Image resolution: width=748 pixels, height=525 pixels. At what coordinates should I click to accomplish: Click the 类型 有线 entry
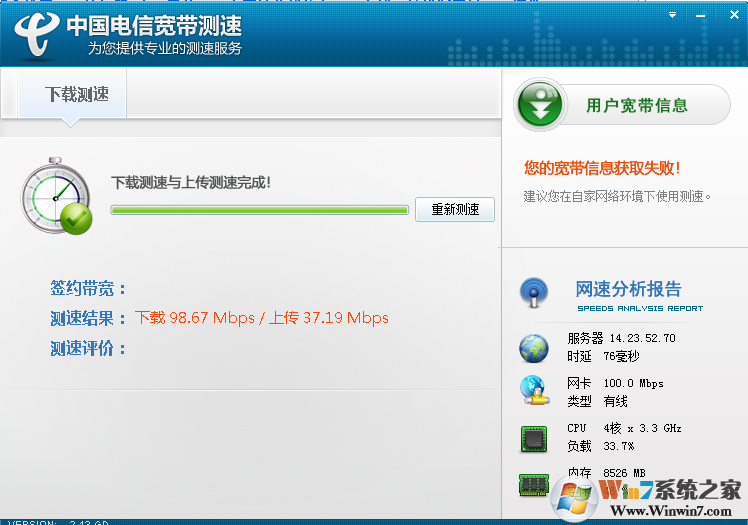(x=597, y=401)
